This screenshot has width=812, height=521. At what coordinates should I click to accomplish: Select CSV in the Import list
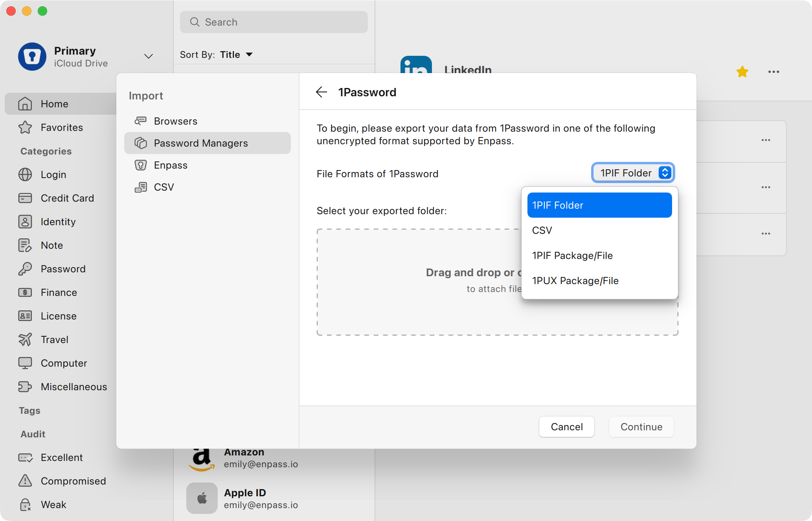coord(208,187)
